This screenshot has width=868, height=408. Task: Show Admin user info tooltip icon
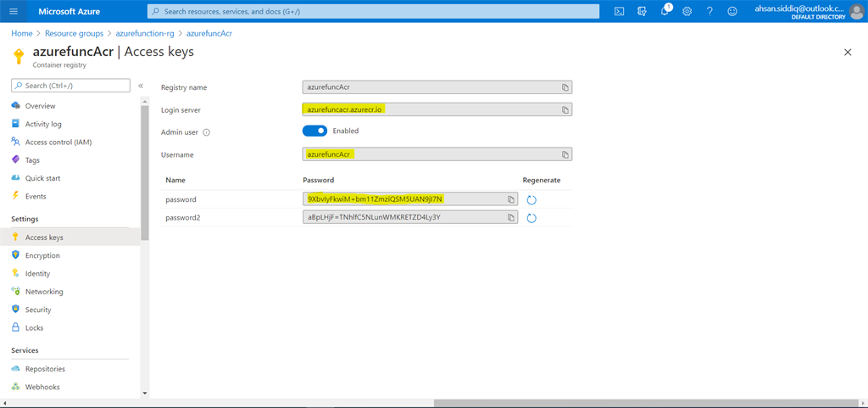point(207,132)
